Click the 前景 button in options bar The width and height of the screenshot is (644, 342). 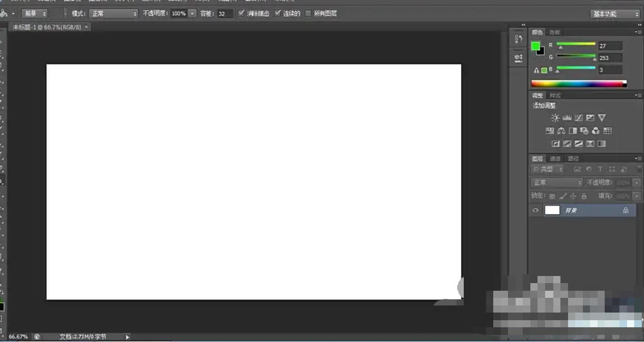tap(34, 13)
